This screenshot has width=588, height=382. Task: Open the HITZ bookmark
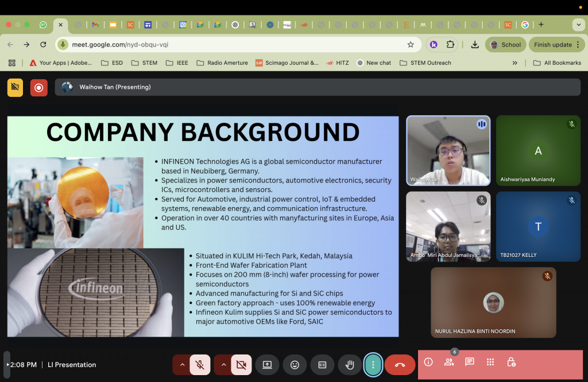[338, 63]
